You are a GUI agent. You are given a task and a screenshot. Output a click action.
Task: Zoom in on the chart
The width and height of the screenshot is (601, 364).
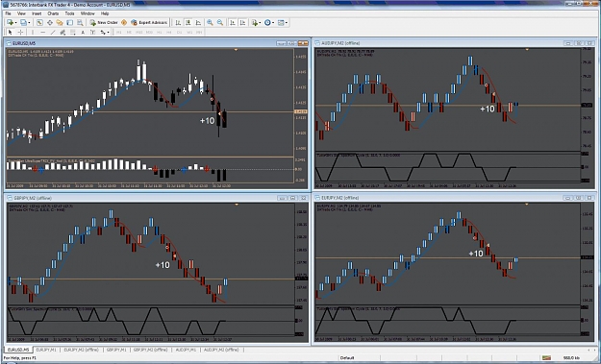(210, 23)
